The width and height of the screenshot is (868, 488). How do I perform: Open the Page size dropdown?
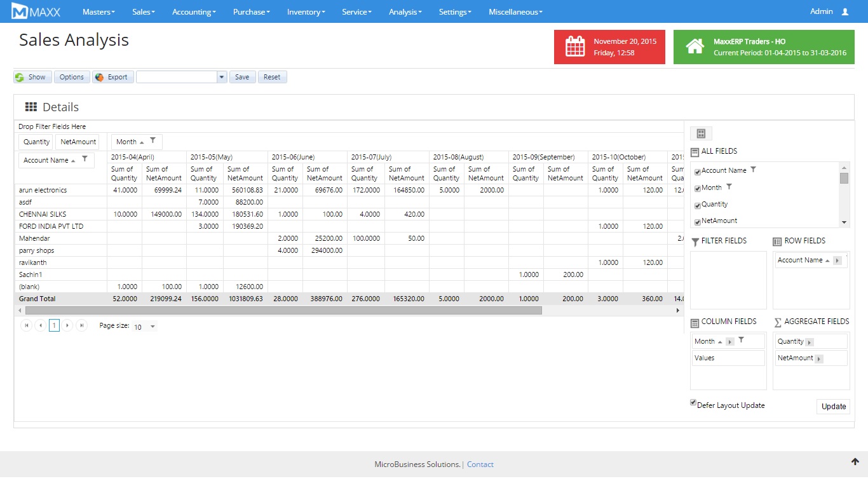[152, 327]
